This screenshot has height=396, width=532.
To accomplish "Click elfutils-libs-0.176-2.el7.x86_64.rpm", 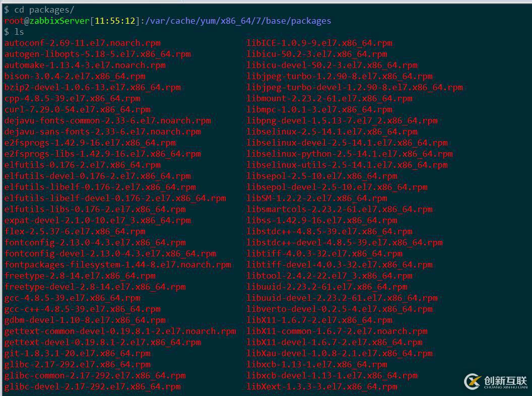I will coord(95,210).
